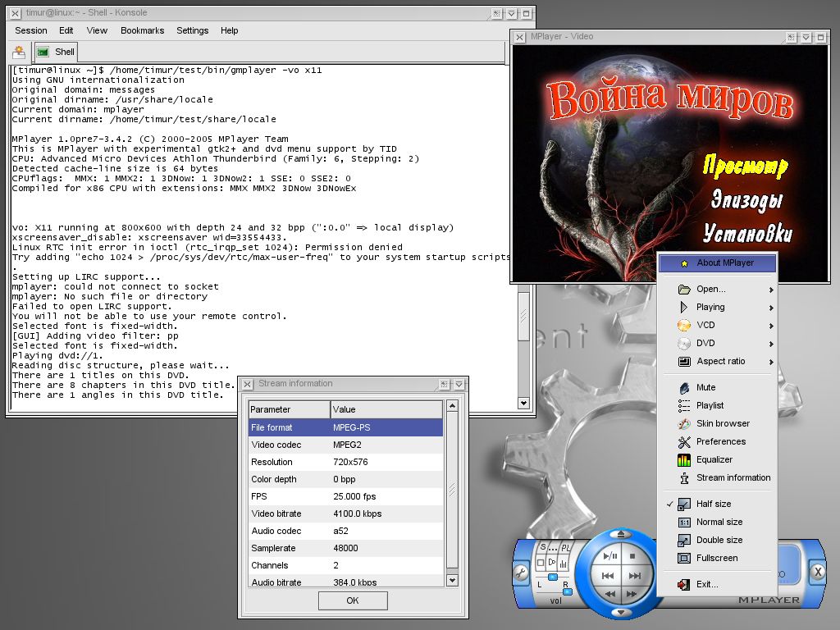This screenshot has width=840, height=630.
Task: Adjust the L/R balance slider knob
Action: pyautogui.click(x=553, y=577)
